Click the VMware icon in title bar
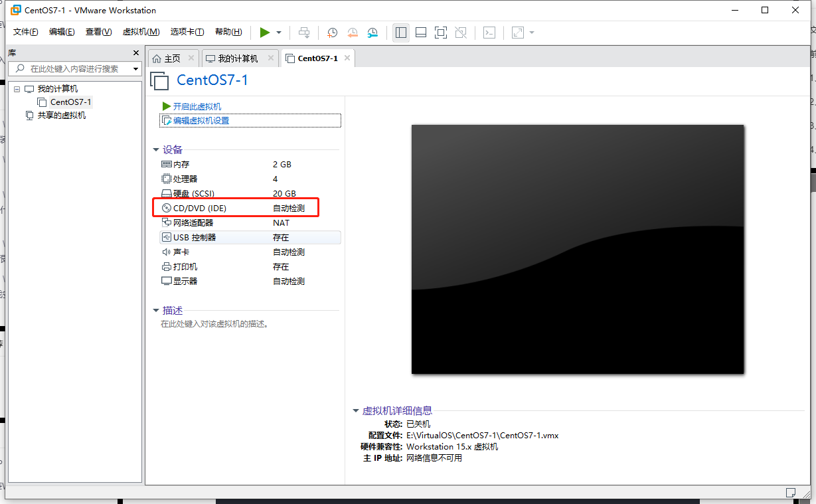The image size is (816, 504). tap(16, 10)
